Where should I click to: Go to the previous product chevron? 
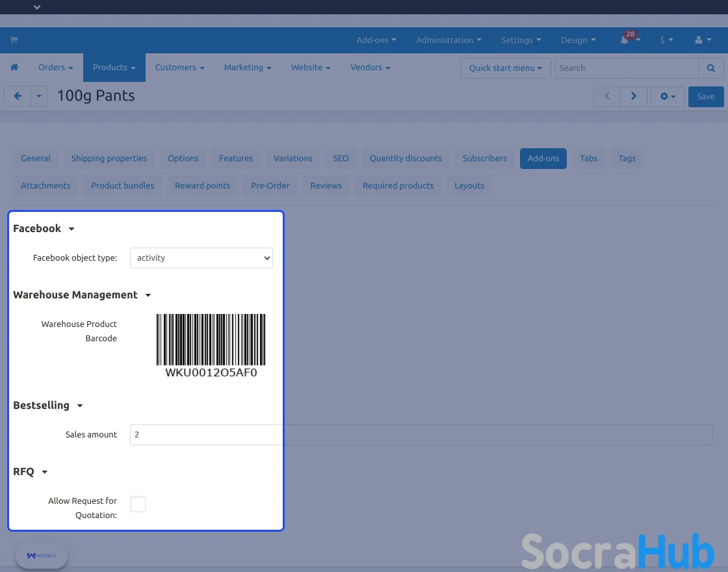click(x=607, y=96)
